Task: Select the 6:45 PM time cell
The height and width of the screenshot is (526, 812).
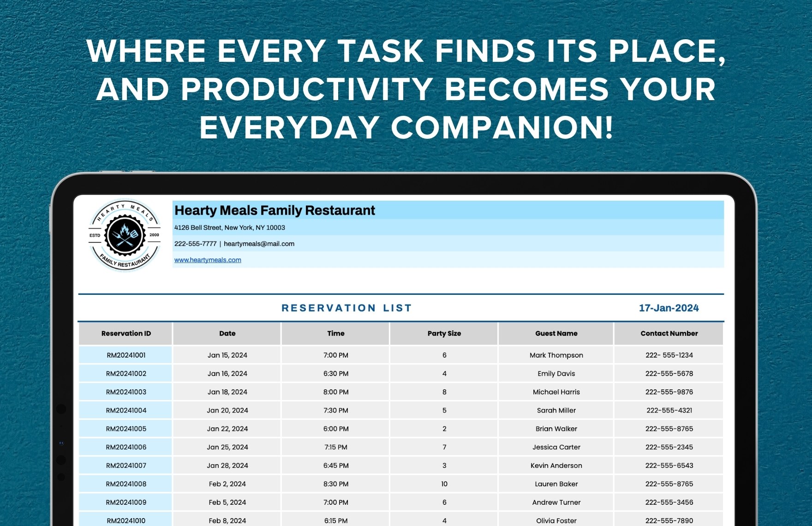Action: pos(335,466)
